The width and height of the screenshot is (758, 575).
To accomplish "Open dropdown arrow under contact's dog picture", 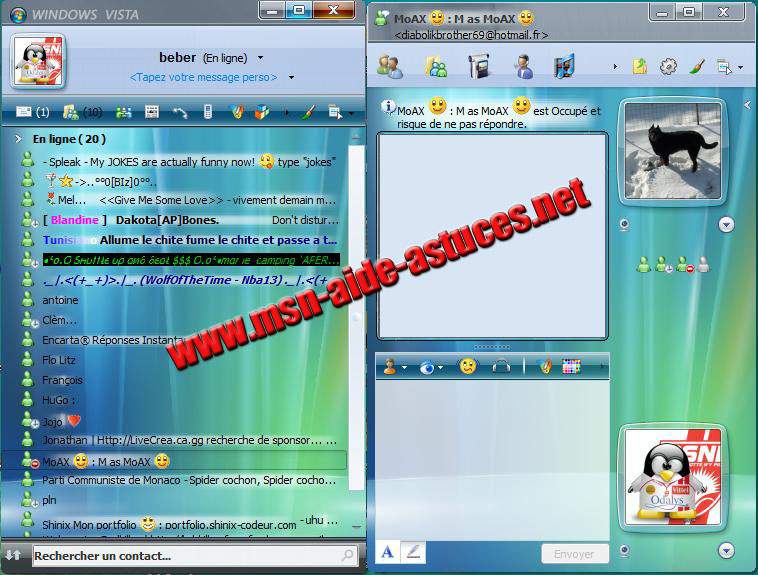I will (726, 224).
